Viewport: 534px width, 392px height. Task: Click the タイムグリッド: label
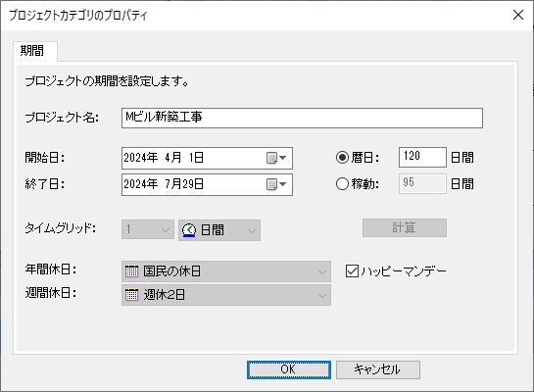(61, 228)
